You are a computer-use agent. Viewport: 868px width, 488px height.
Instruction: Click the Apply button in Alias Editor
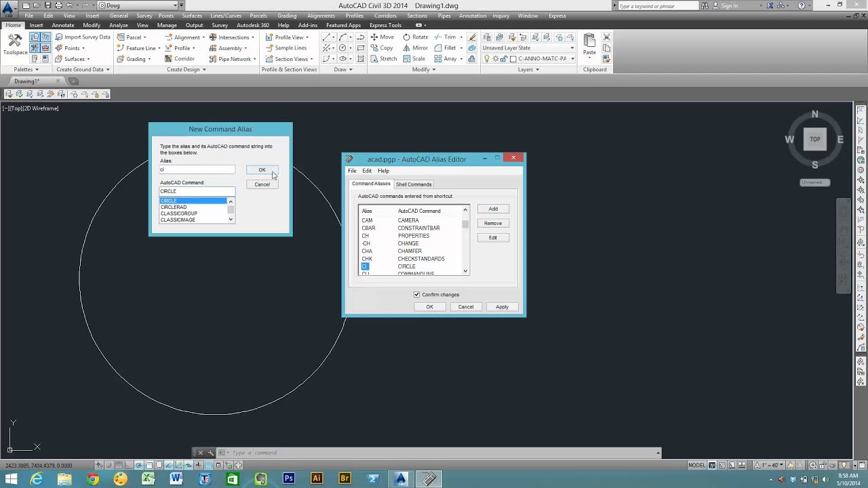502,307
